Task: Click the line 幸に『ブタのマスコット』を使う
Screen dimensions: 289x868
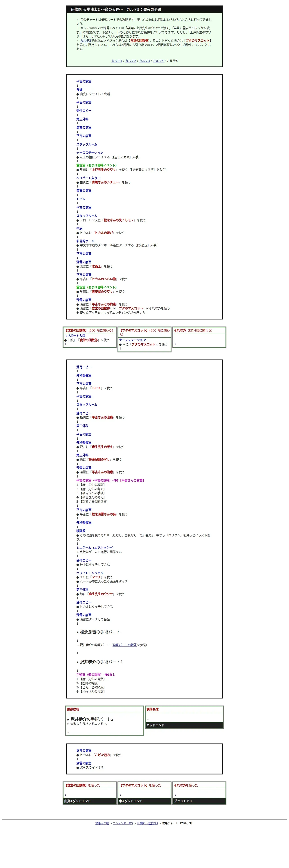Action: pos(143,344)
